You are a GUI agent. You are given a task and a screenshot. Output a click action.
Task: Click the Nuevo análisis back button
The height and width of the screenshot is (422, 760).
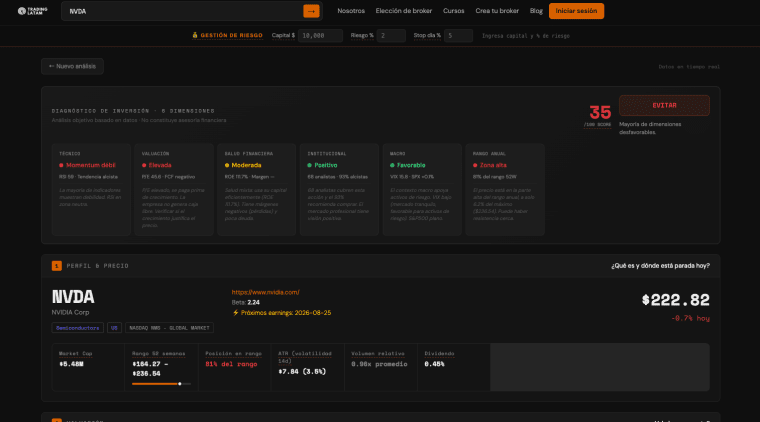(72, 66)
